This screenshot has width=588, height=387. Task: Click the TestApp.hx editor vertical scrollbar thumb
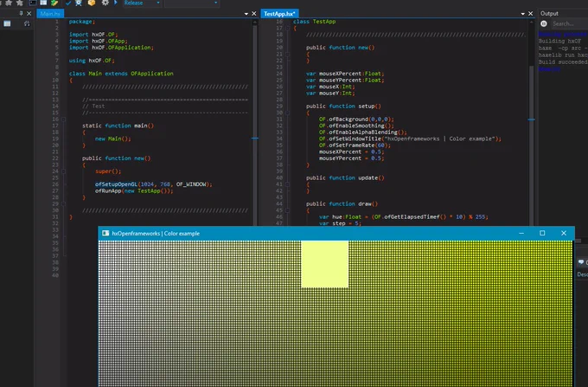(x=532, y=146)
